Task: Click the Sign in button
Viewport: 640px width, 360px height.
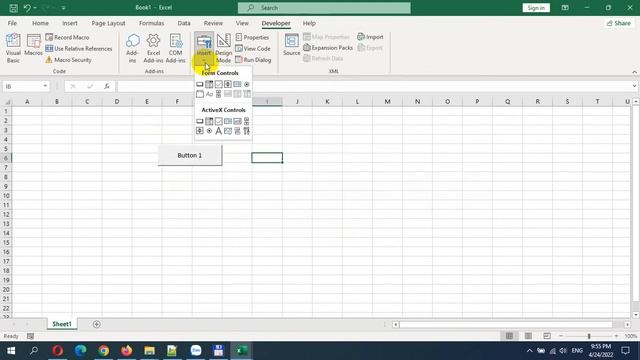Action: coord(536,8)
